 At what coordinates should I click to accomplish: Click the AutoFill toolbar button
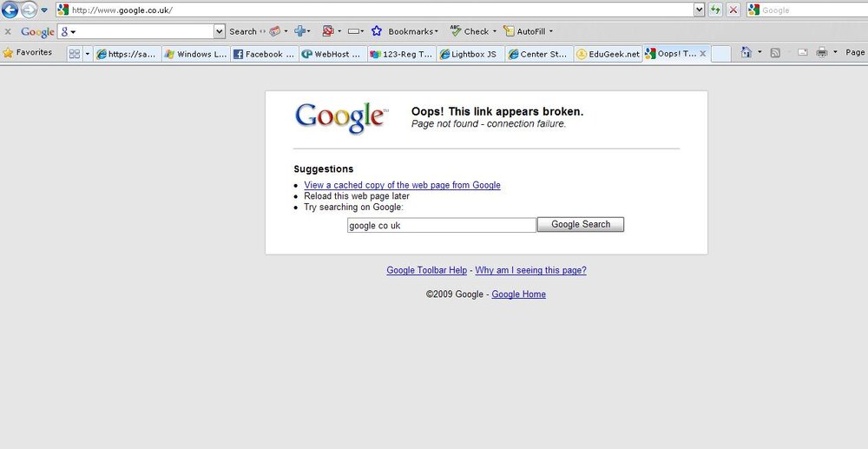pyautogui.click(x=525, y=31)
